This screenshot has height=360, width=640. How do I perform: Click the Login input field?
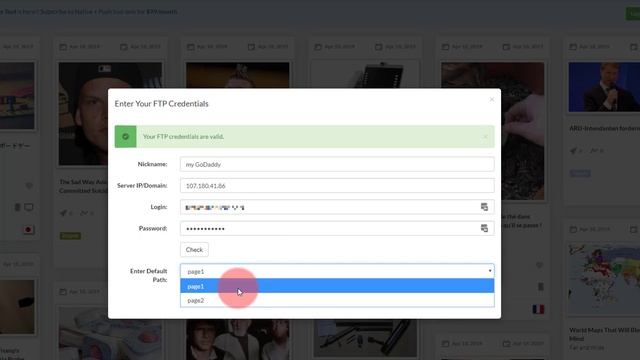click(x=337, y=207)
